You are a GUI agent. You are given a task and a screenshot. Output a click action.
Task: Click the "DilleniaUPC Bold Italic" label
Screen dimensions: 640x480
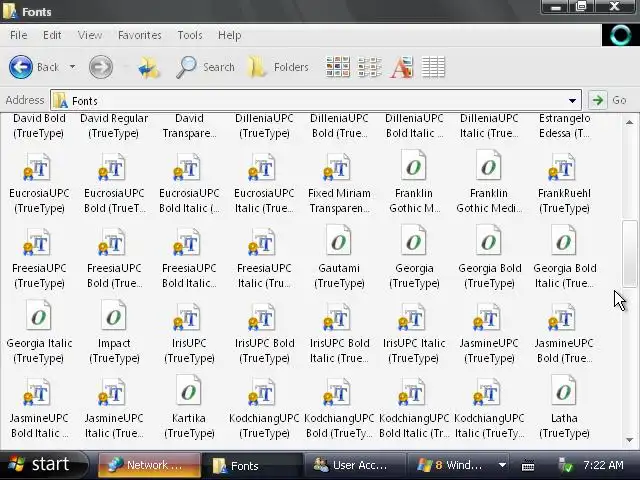[414, 126]
